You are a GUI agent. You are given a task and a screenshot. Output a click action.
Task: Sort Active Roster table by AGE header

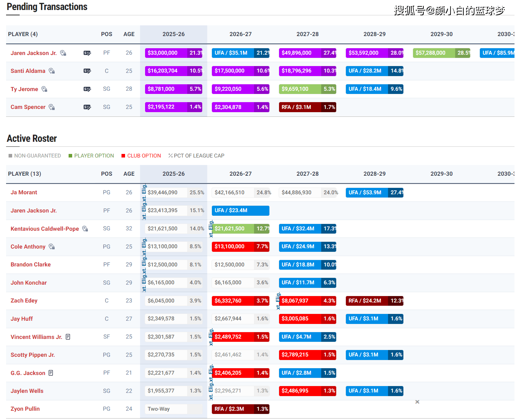pyautogui.click(x=129, y=174)
